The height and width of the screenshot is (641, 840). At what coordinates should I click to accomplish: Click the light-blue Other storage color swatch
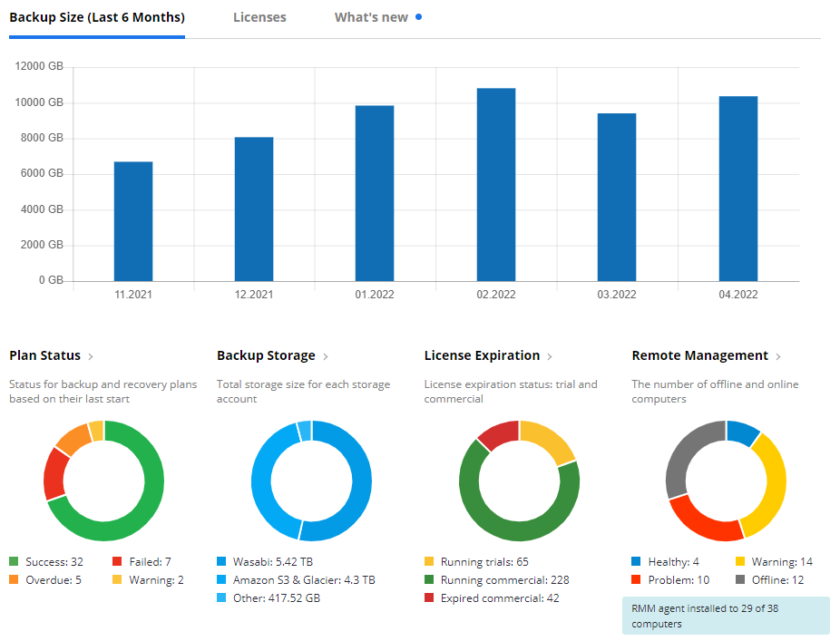pos(220,597)
